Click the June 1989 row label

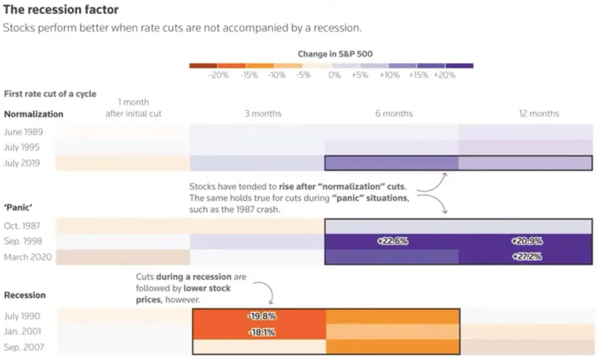tap(23, 132)
